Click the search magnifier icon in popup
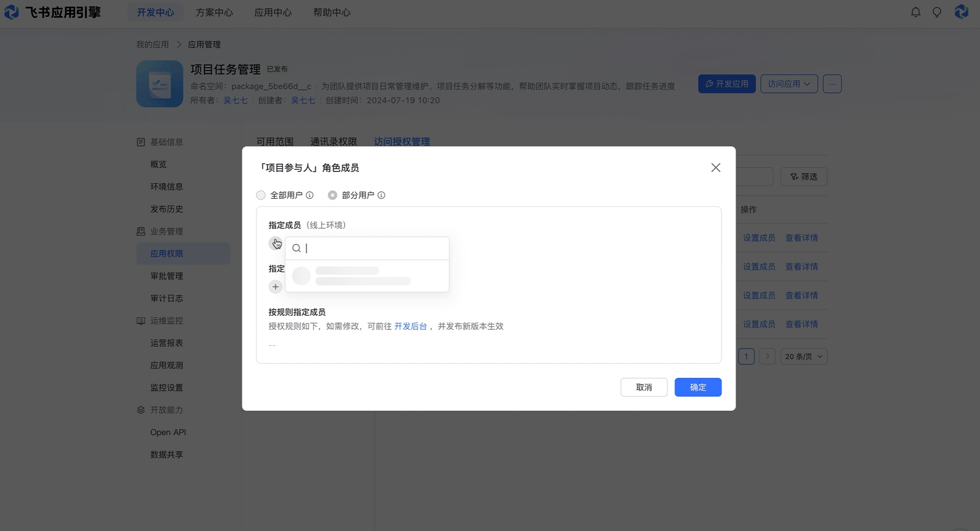 (296, 248)
